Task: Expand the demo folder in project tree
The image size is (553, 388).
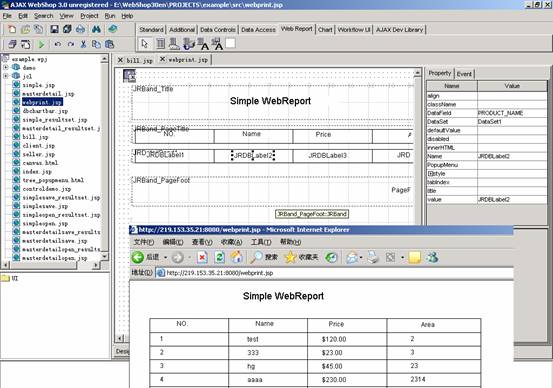Action: point(6,67)
